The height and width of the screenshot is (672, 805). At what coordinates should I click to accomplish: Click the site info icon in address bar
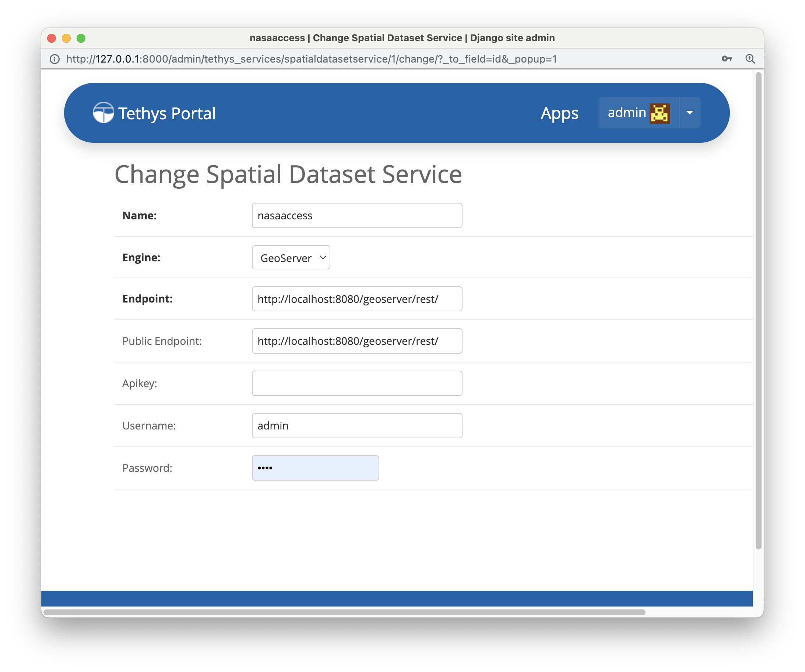(x=55, y=59)
